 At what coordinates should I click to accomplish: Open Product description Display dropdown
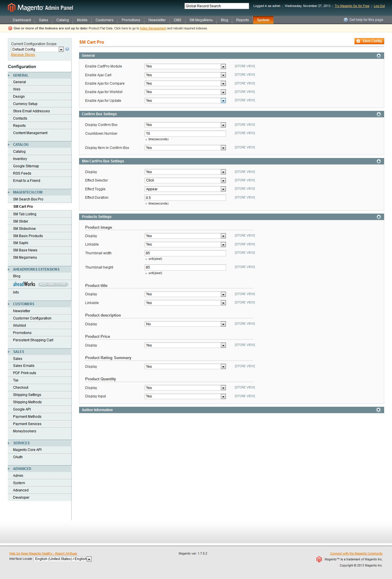coord(185,324)
